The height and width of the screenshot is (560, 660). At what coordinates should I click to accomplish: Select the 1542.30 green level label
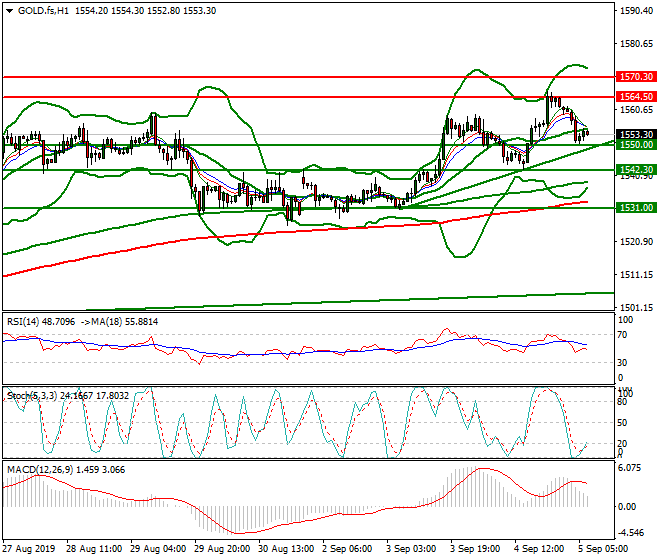click(636, 170)
